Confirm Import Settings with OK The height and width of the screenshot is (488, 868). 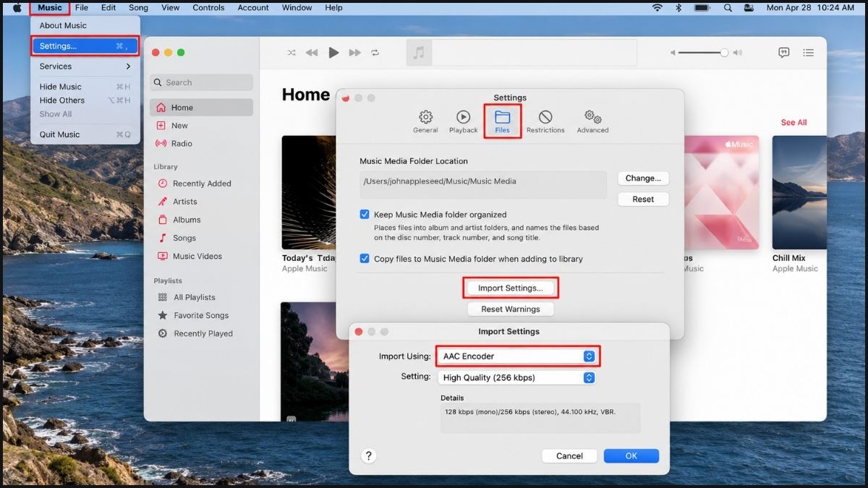tap(631, 455)
